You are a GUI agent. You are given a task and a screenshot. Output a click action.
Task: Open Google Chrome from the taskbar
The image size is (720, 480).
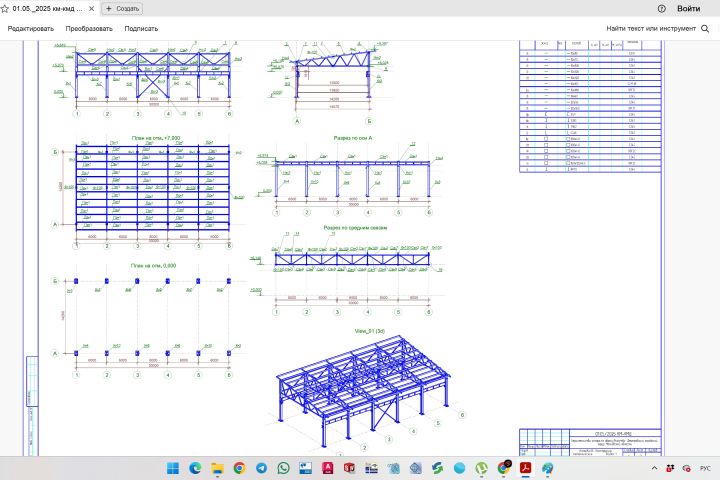pyautogui.click(x=239, y=468)
